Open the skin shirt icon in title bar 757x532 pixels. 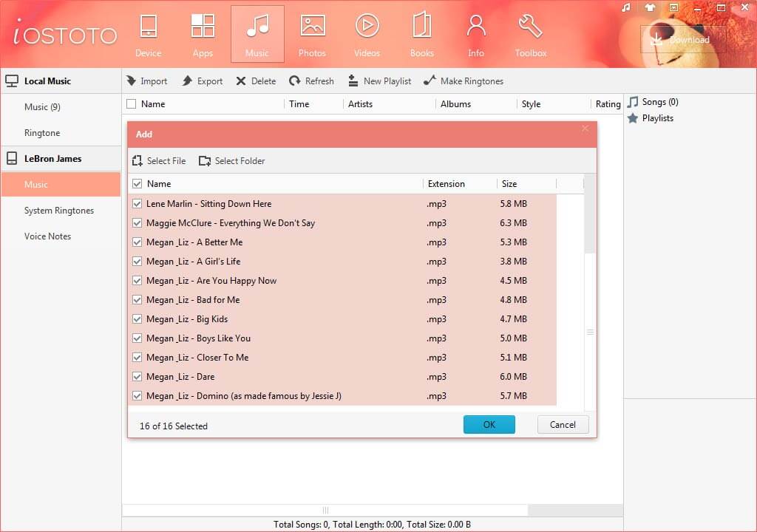tap(650, 7)
